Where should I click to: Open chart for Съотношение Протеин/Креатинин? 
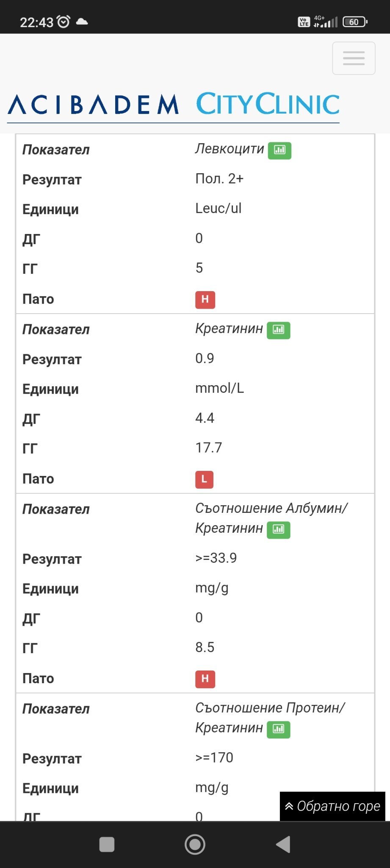(x=278, y=729)
